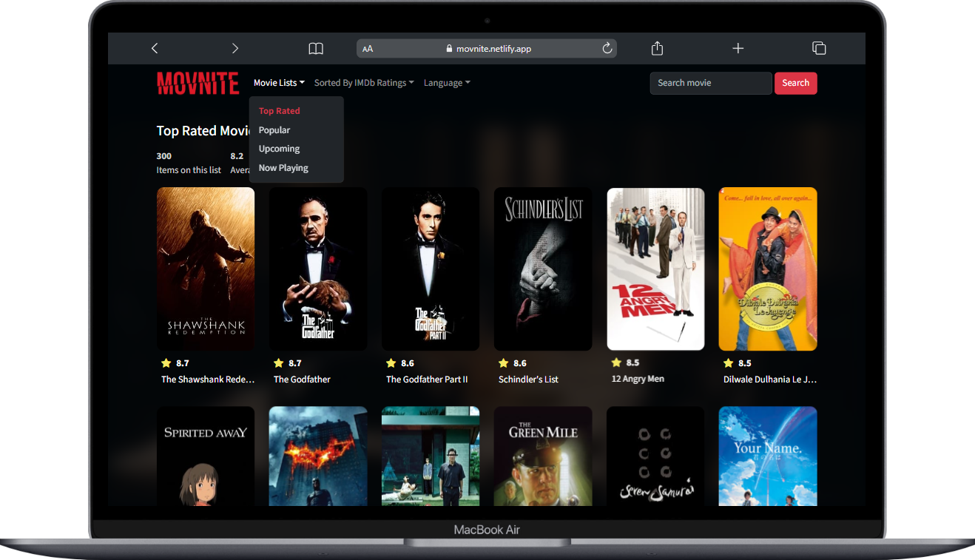Open the Your Name. poster

pos(768,456)
